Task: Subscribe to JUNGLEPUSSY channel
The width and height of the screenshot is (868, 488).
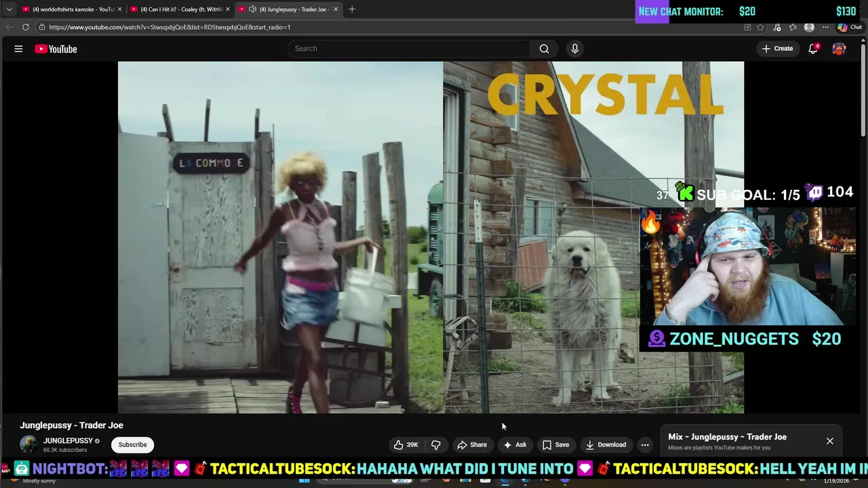Action: [x=132, y=445]
